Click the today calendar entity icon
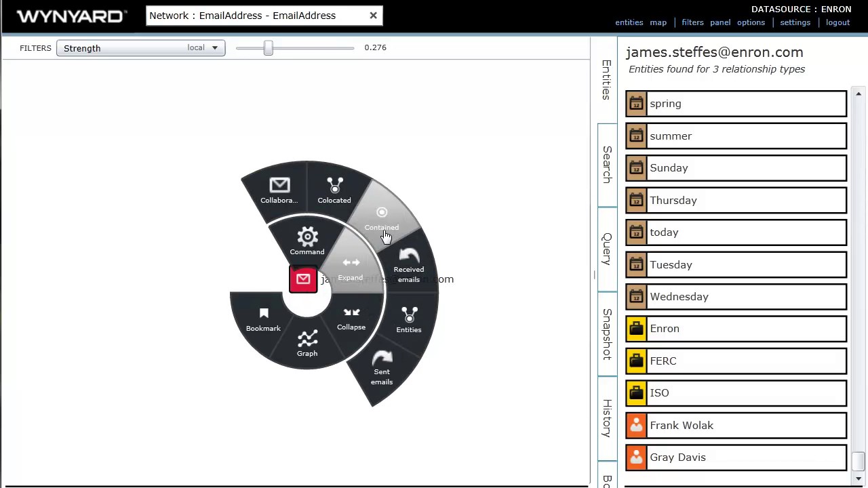This screenshot has width=868, height=488. [636, 232]
